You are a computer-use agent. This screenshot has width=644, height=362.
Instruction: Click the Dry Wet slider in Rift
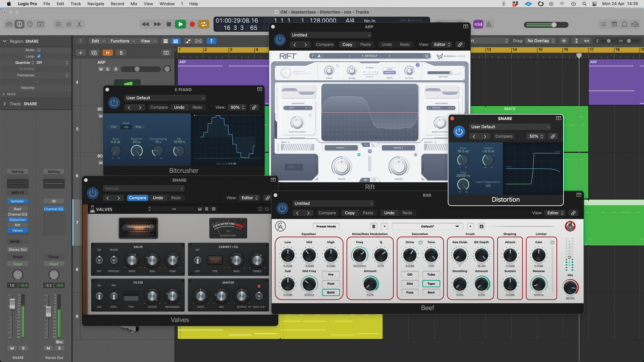coord(443,73)
